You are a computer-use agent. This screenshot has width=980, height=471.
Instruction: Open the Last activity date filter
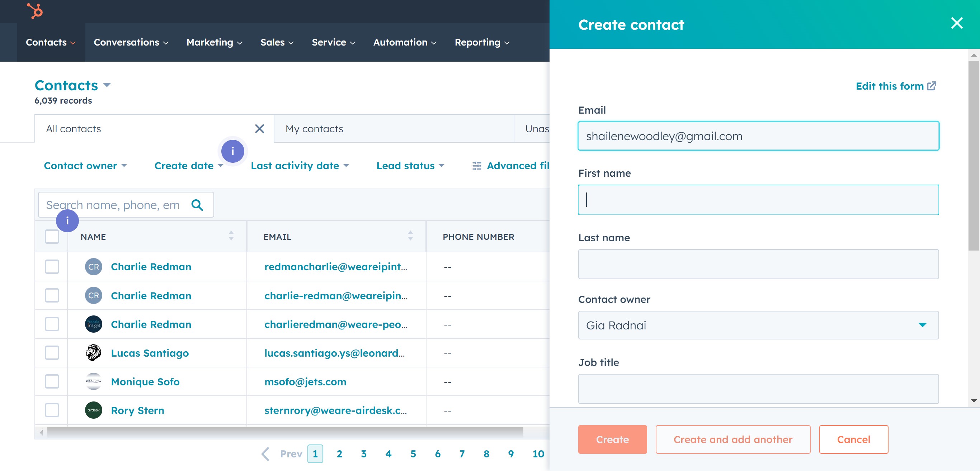point(299,166)
